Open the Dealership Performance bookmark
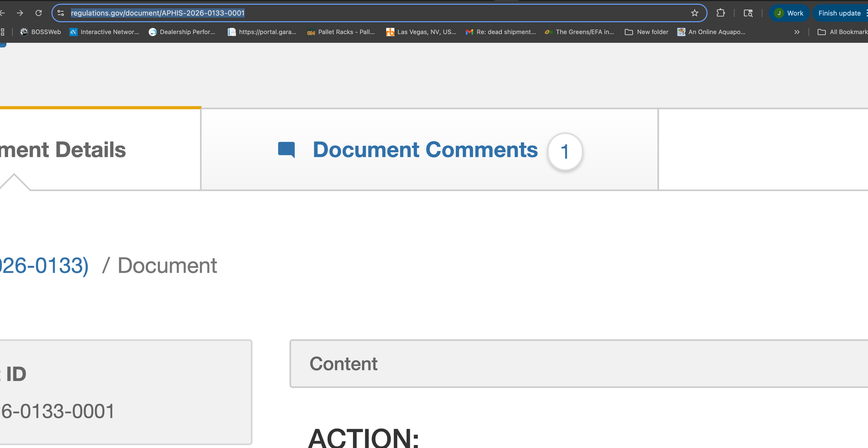This screenshot has height=448, width=868. pos(182,32)
